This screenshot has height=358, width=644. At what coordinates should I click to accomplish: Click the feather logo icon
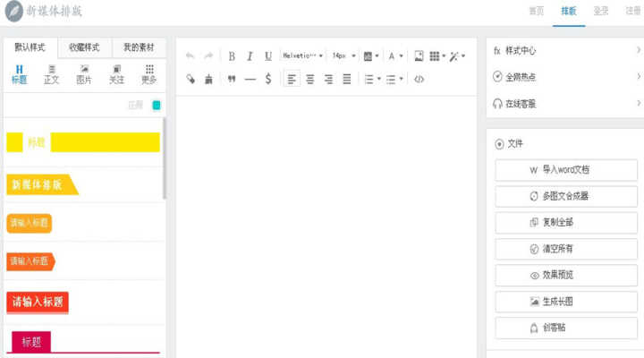[x=14, y=11]
